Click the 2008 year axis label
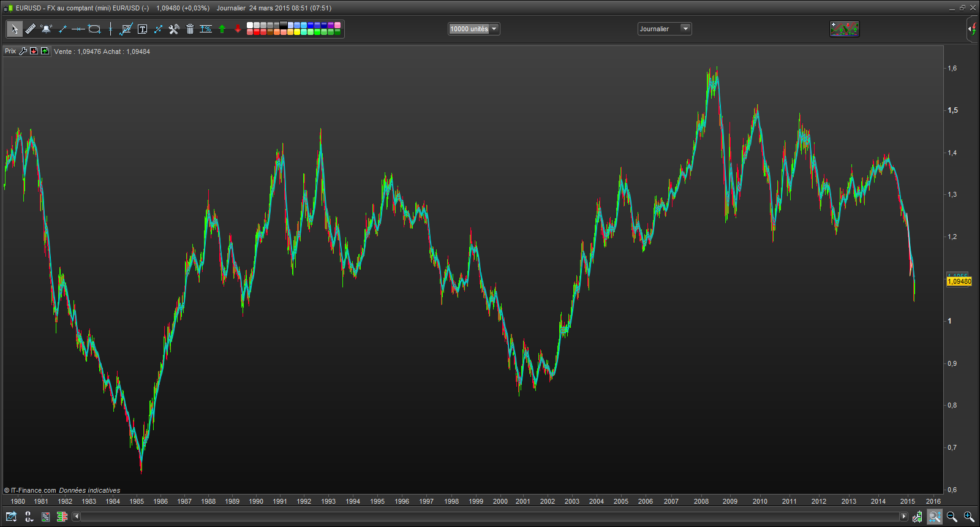980x527 pixels. (x=701, y=501)
